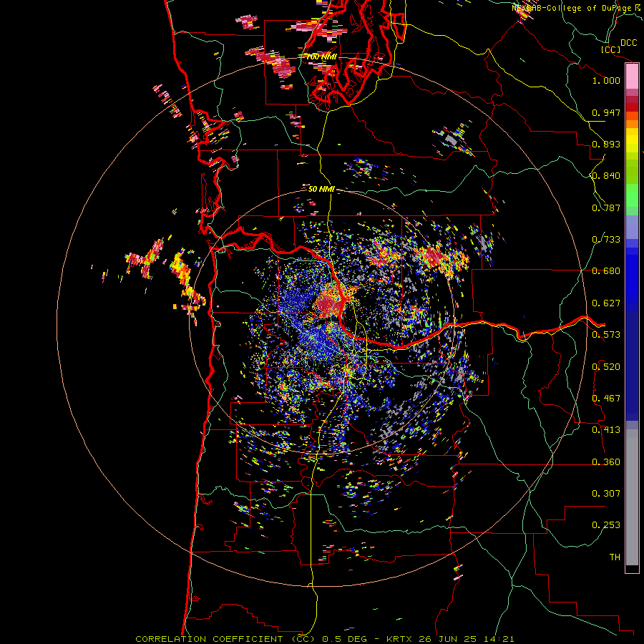This screenshot has height=644, width=644.
Task: Select the 0.467 scale label
Action: click(x=606, y=399)
